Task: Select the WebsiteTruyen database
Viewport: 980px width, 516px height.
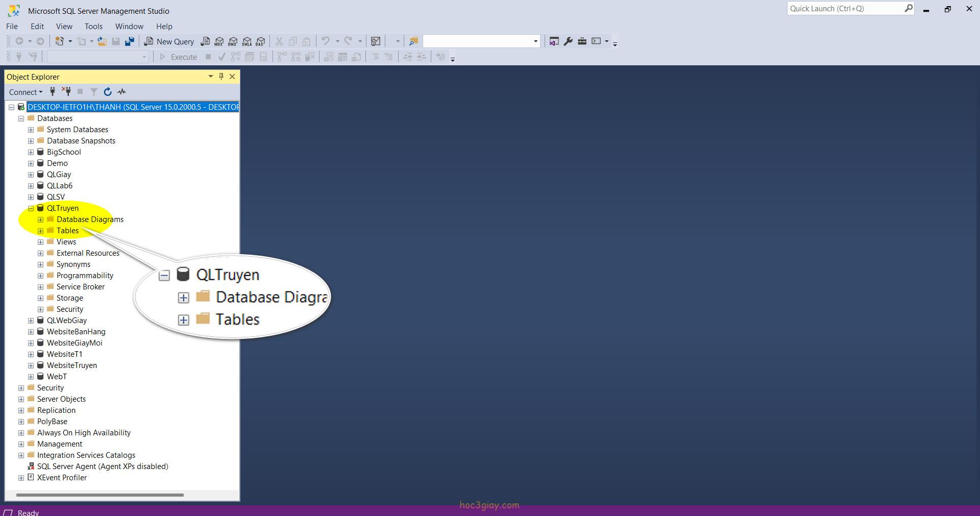Action: 71,365
